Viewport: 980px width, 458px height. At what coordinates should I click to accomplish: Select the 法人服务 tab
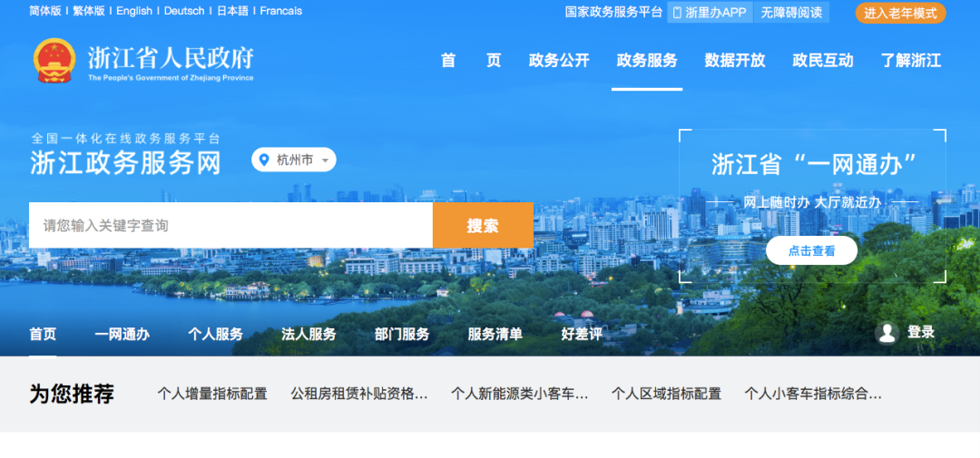coord(309,335)
